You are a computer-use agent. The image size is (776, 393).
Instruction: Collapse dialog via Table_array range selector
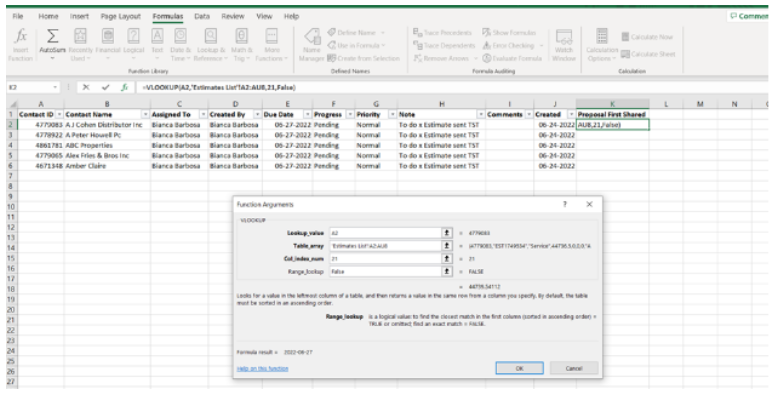[447, 246]
